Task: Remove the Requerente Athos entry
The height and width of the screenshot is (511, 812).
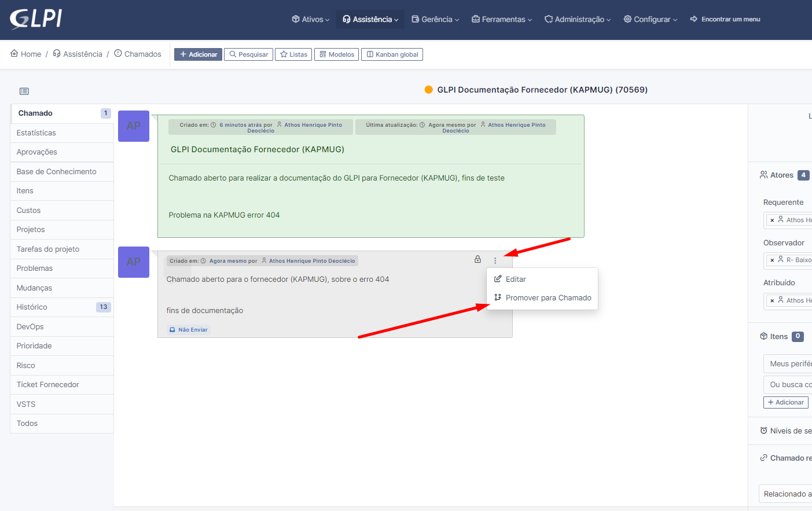Action: coord(772,220)
